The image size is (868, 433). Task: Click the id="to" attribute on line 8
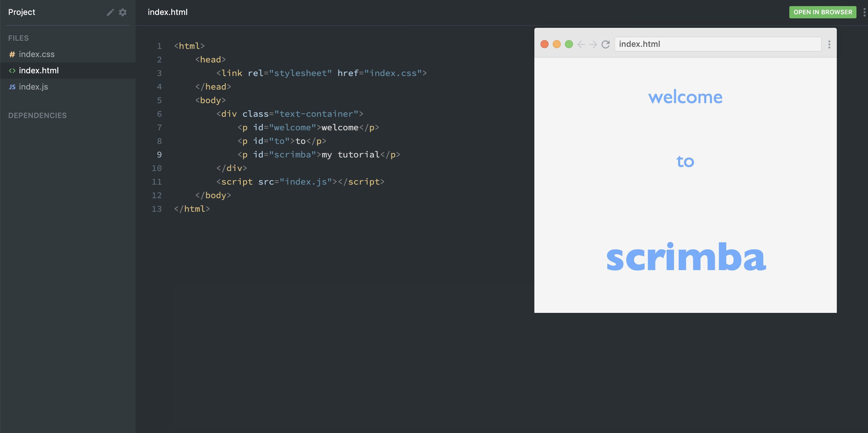tap(274, 141)
